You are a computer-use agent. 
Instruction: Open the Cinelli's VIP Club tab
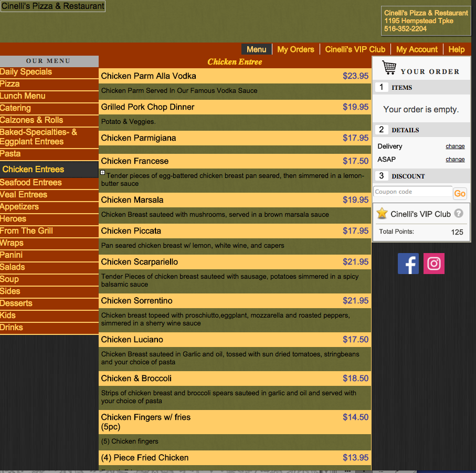pos(355,49)
